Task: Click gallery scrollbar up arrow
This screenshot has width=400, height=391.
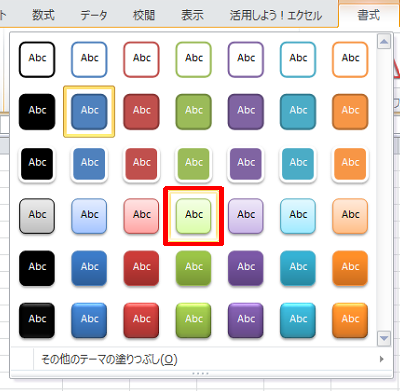Action: (x=384, y=42)
